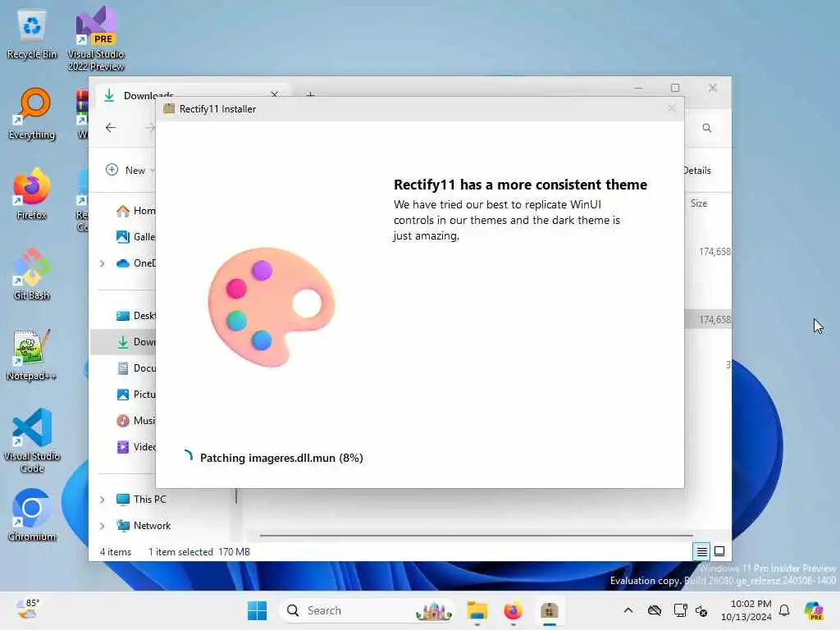Click the Copilot preview taskbar icon

(x=814, y=610)
